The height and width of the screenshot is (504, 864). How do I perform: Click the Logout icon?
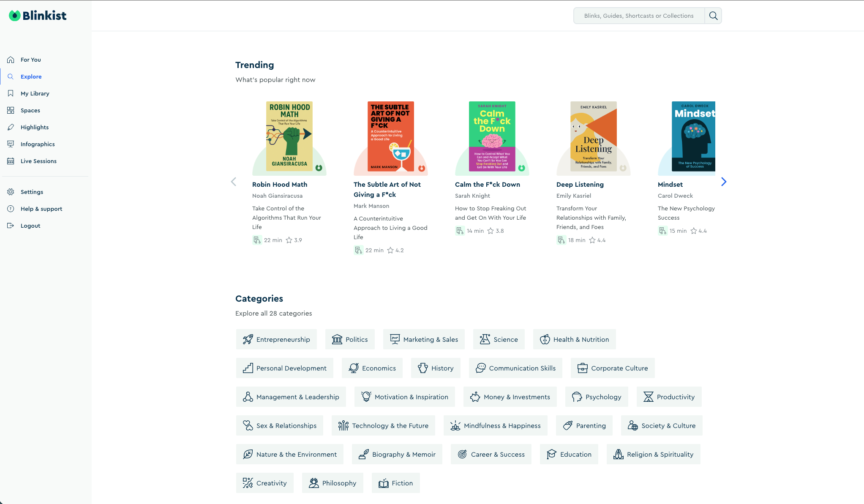(11, 226)
